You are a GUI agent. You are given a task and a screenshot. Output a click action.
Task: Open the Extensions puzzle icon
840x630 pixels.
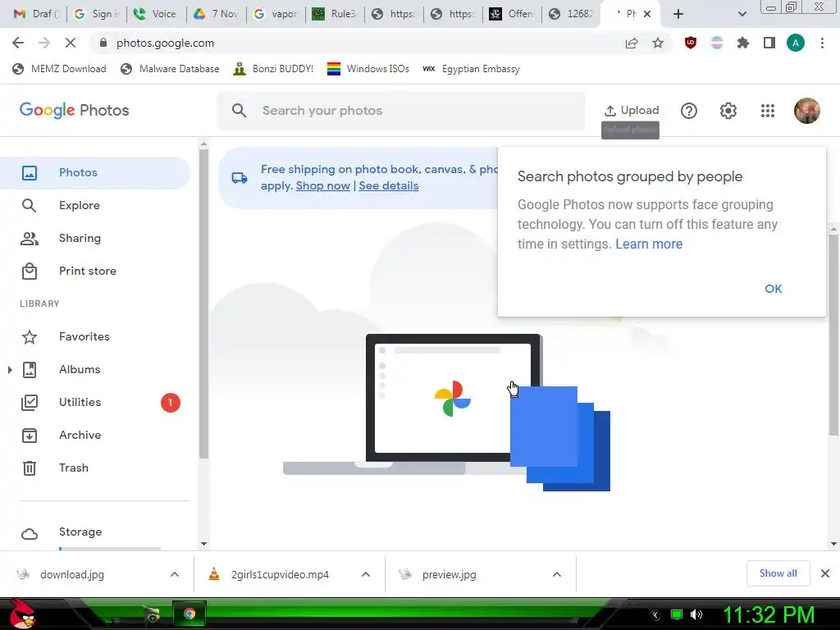(x=742, y=43)
